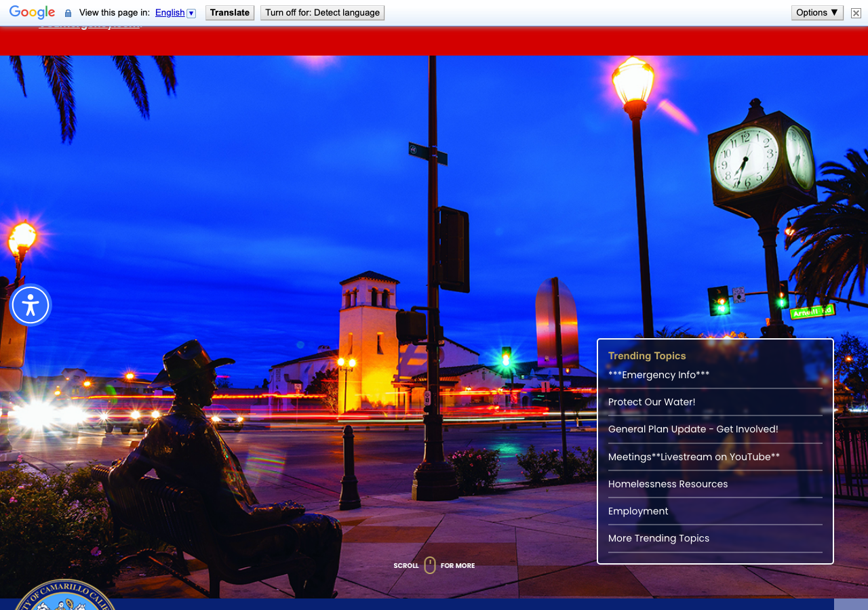Click the bottom-right corner tab
This screenshot has width=868, height=610.
click(x=850, y=605)
